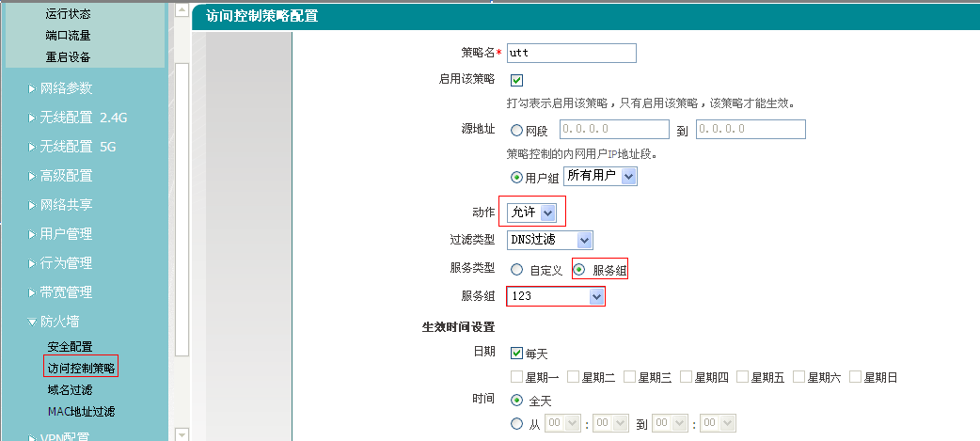
Task: Expand the 网络参数 menu section
Action: pyautogui.click(x=66, y=88)
